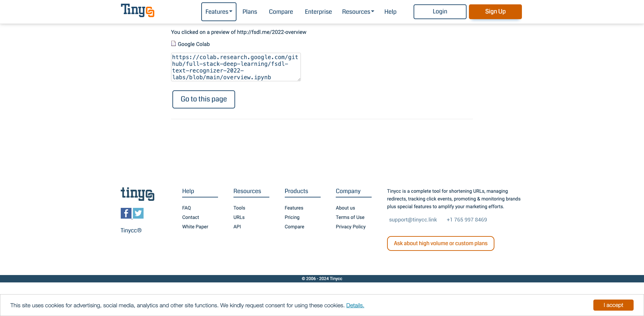Image resolution: width=644 pixels, height=316 pixels.
Task: Open the Tools footer link
Action: click(x=239, y=208)
